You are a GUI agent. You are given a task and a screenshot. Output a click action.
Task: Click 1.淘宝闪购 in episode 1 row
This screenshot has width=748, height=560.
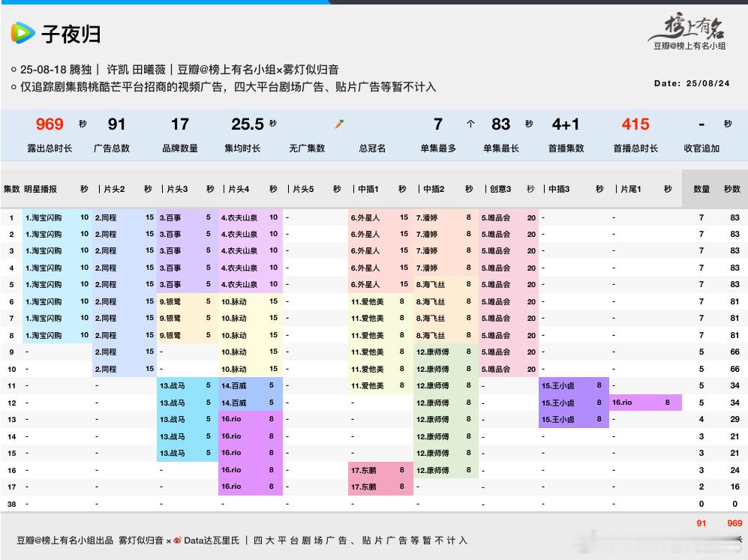coord(44,218)
